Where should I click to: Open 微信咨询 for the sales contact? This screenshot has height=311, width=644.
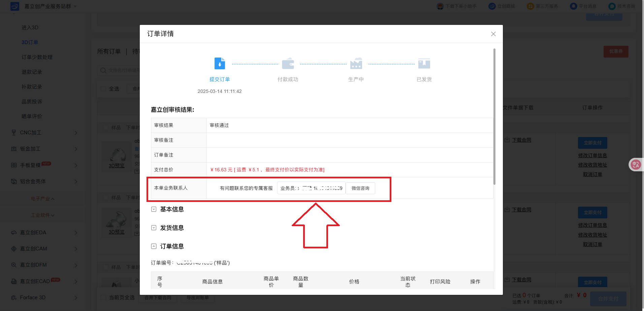tap(360, 188)
